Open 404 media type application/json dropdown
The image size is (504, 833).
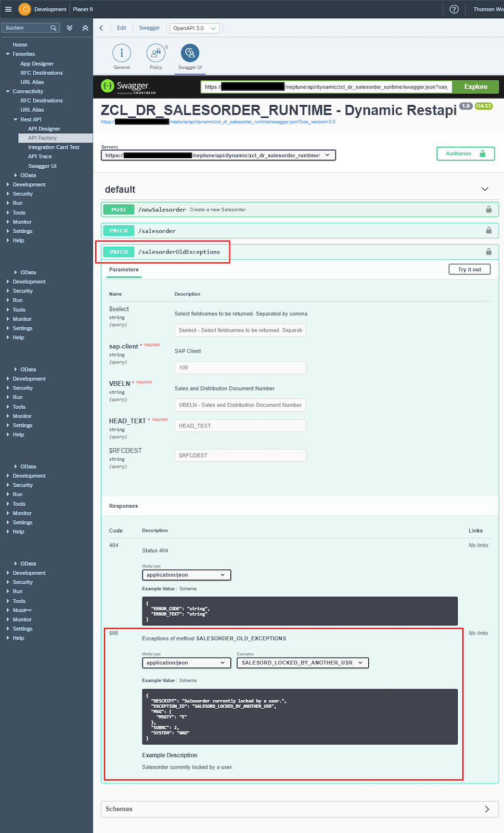point(186,575)
